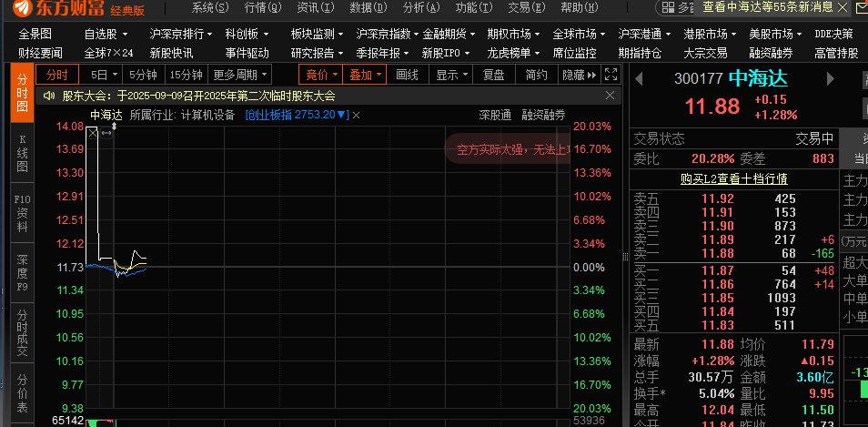
Task: Close the 股东大会 announcement bar
Action: click(x=610, y=96)
